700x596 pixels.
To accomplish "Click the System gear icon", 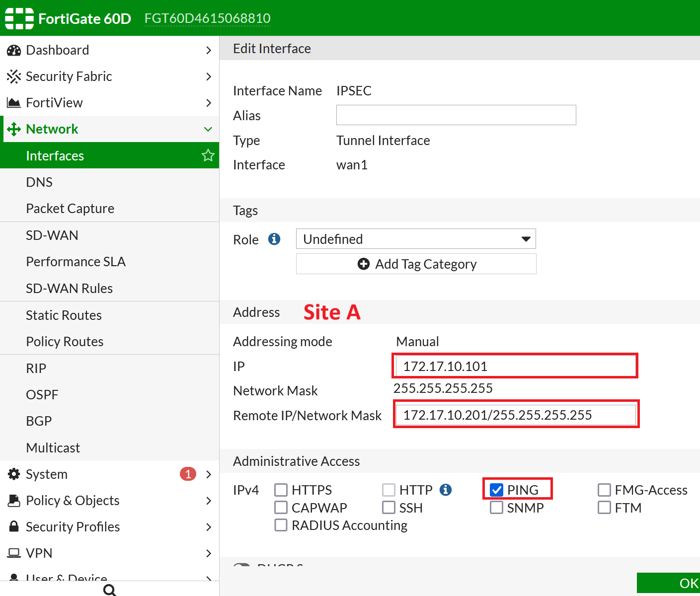I will [x=14, y=474].
